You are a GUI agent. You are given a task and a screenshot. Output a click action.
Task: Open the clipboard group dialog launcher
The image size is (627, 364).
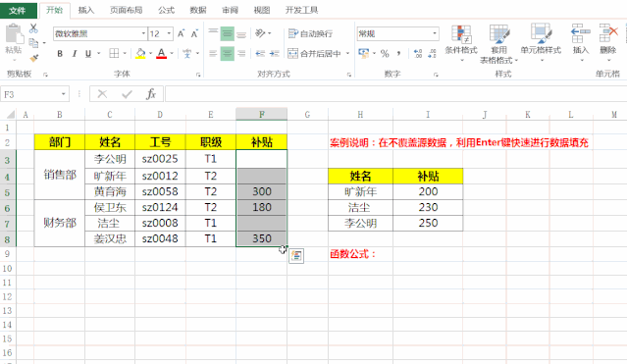click(45, 75)
